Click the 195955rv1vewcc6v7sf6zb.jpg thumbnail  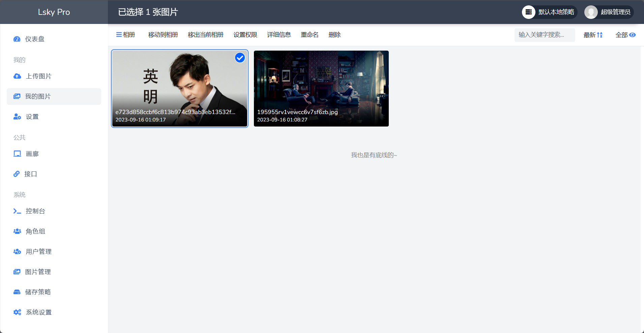[x=321, y=88]
